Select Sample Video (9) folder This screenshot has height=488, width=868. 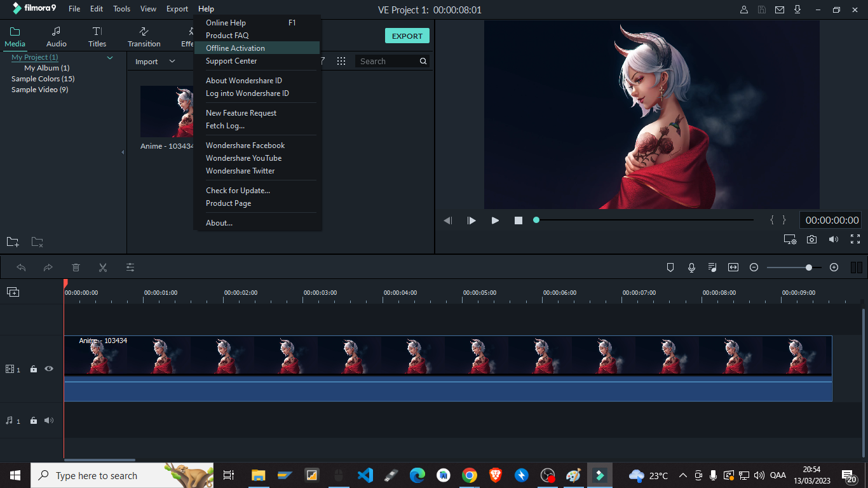[x=40, y=90]
